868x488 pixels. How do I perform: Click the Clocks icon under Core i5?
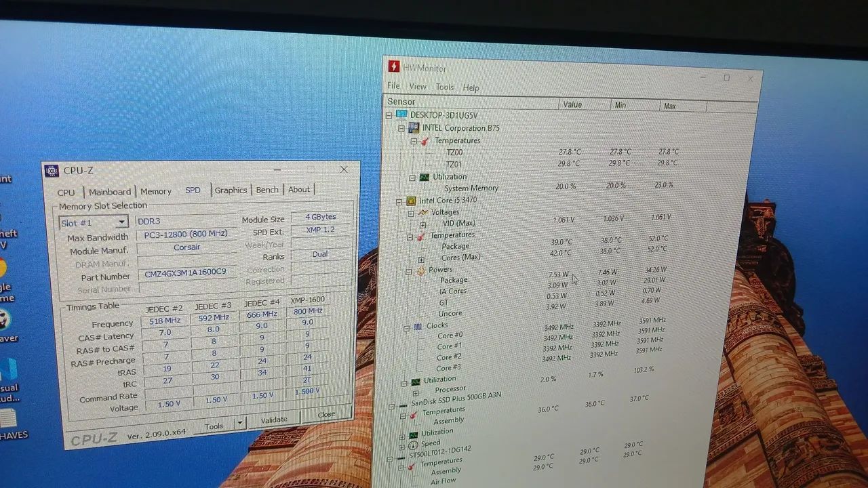coord(418,327)
